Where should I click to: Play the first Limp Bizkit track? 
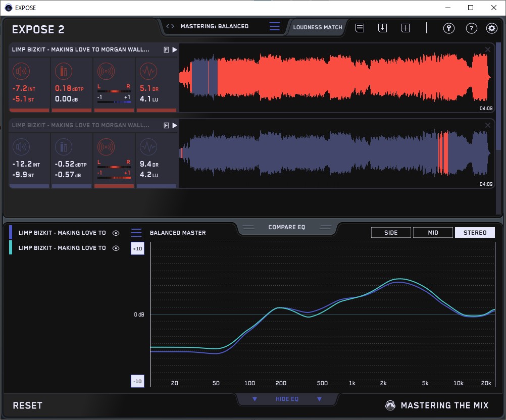tap(174, 50)
